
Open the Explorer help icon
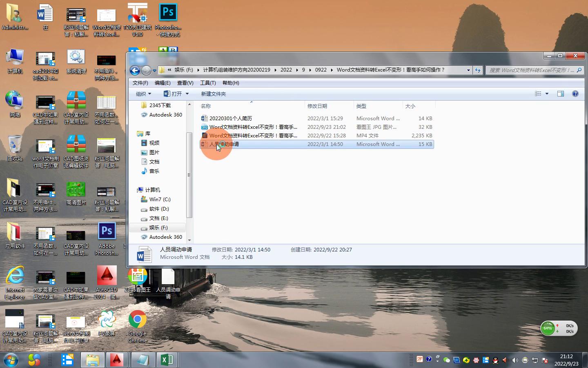tap(575, 94)
